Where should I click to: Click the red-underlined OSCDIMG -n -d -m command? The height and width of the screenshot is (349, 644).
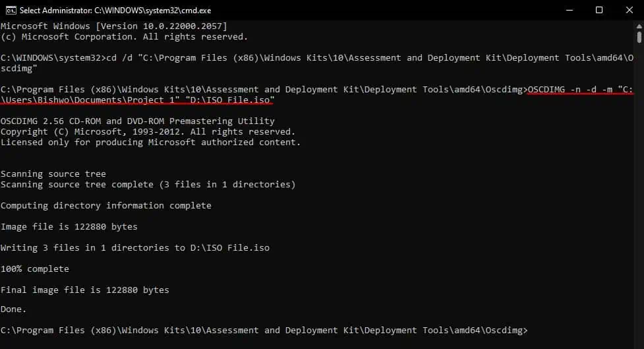tap(580, 89)
